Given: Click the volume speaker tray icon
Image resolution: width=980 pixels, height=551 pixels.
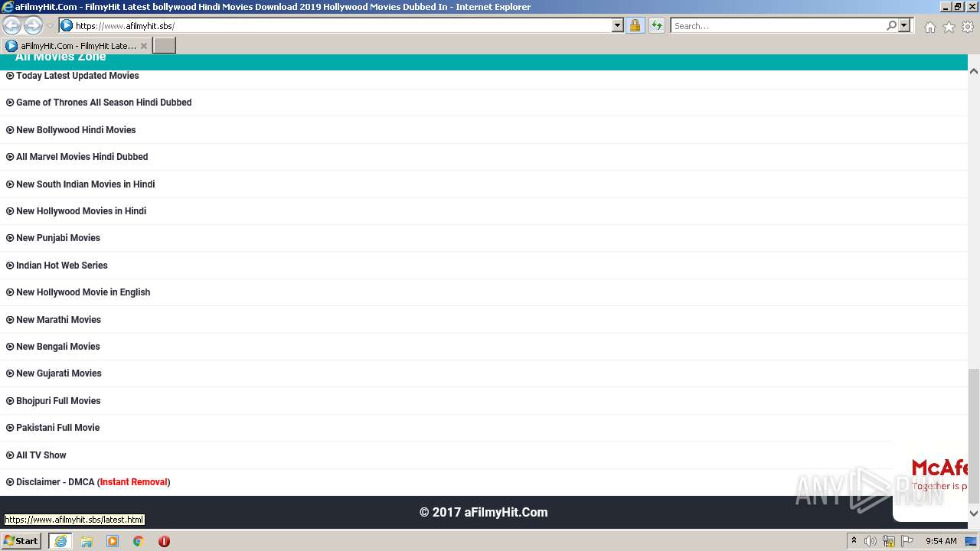Looking at the screenshot, I should coord(871,541).
